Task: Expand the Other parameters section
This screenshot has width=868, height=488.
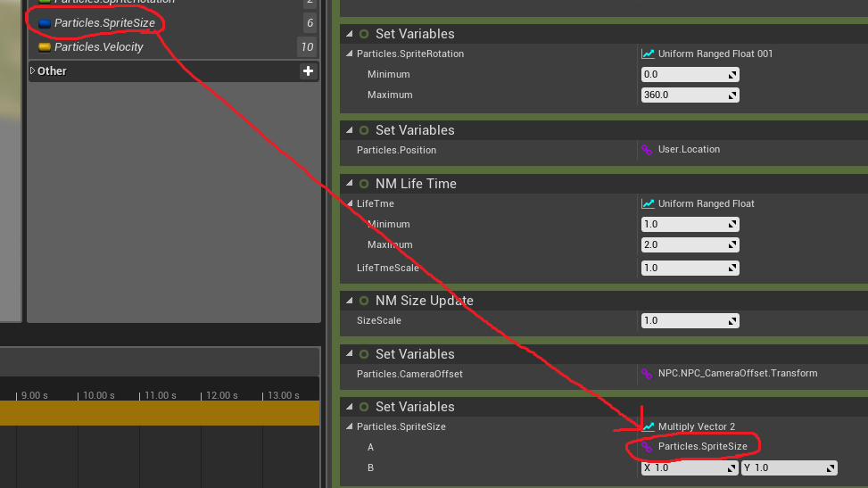Action: [33, 70]
